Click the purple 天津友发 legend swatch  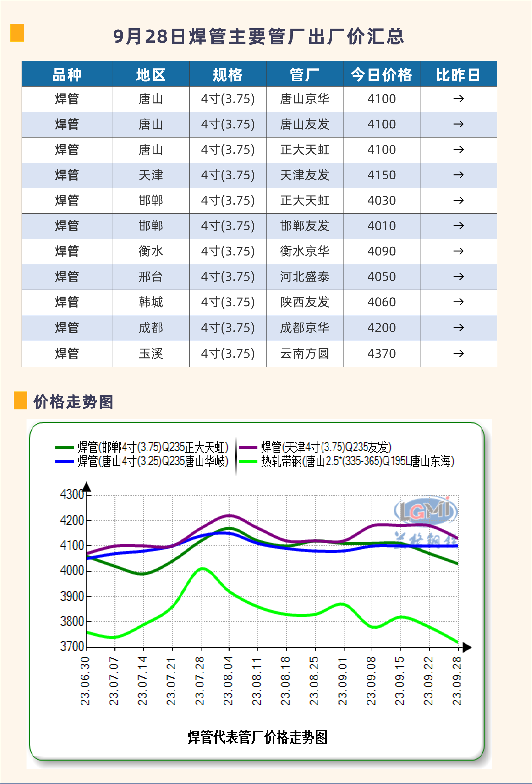coord(248,447)
